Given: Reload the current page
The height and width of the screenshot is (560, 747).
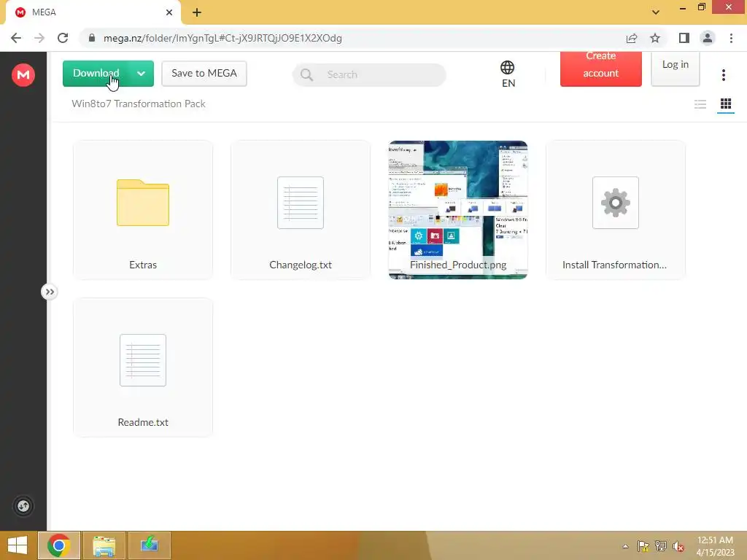Looking at the screenshot, I should (x=63, y=38).
